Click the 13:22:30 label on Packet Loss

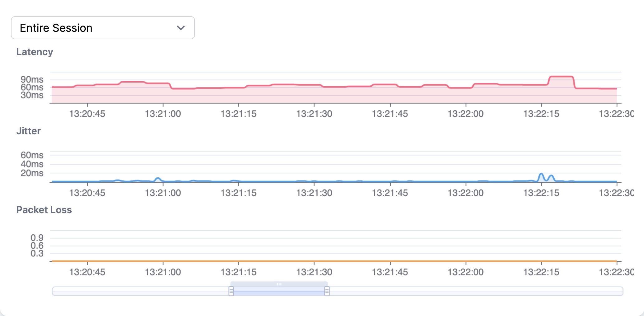[618, 272]
